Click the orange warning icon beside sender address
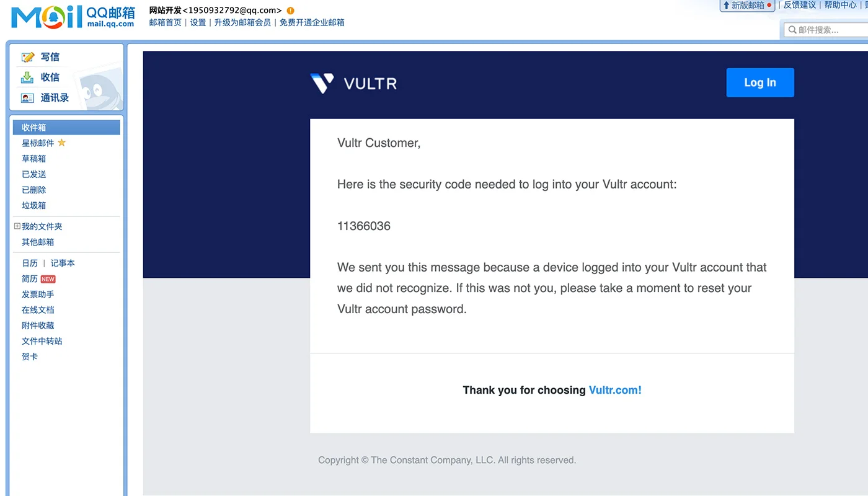The image size is (868, 496). [x=289, y=10]
